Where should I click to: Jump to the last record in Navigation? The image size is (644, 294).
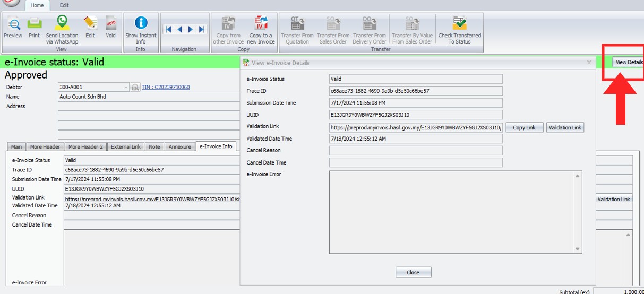point(202,30)
